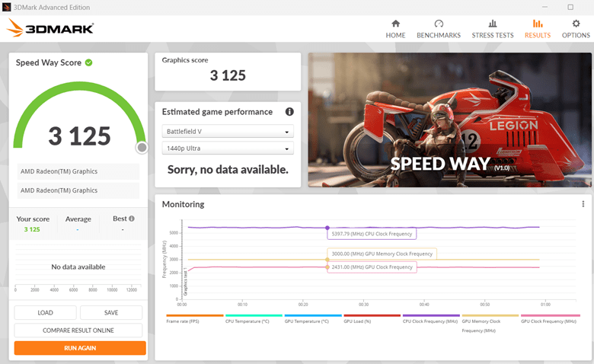This screenshot has height=364, width=594.
Task: Click the Options gear icon
Action: 576,24
